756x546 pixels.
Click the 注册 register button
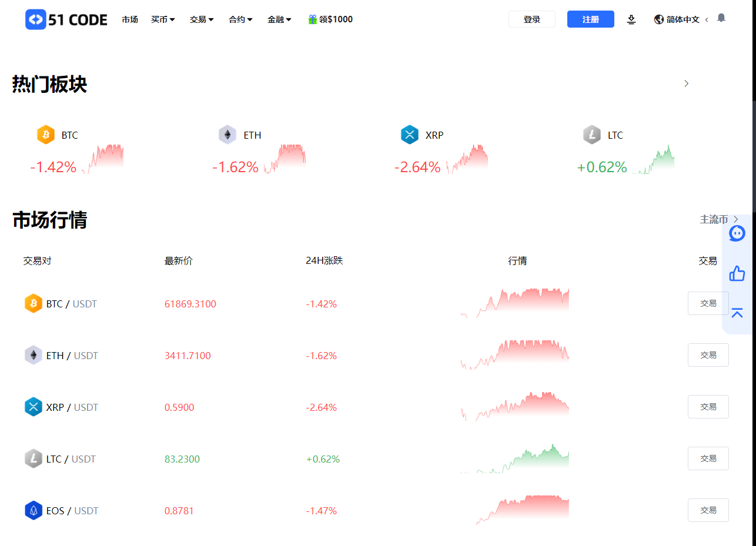[x=590, y=19]
